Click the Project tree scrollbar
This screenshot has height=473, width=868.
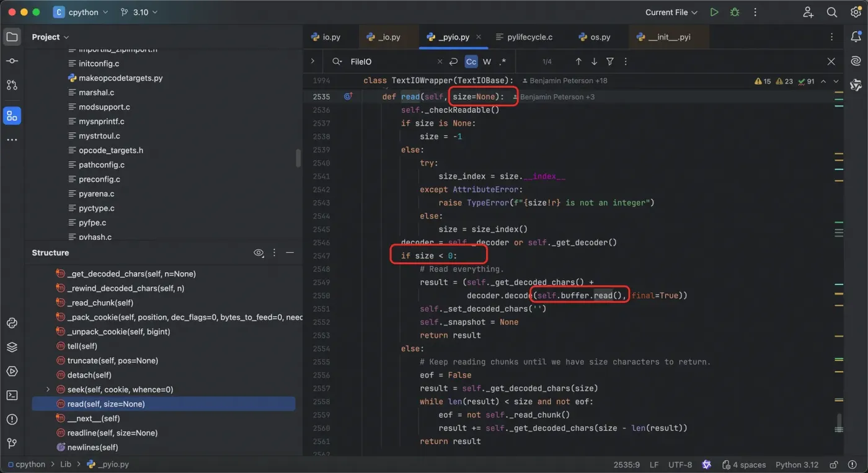pyautogui.click(x=298, y=158)
